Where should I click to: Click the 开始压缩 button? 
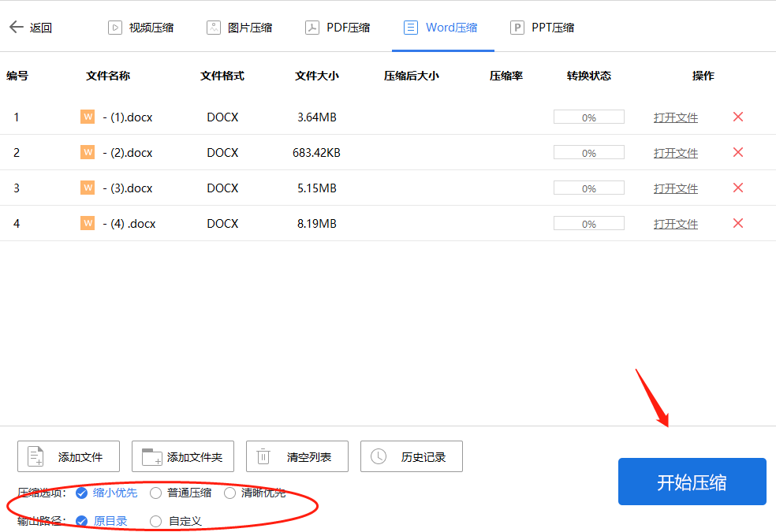692,481
